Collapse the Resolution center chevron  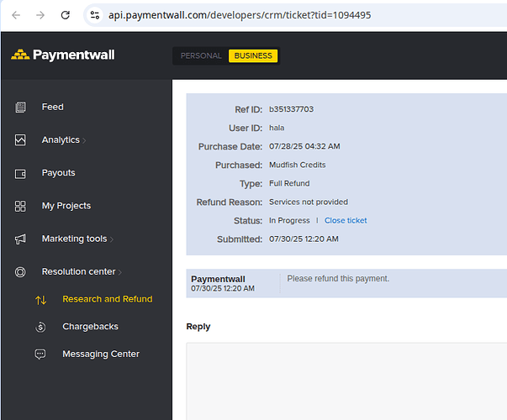tap(120, 272)
